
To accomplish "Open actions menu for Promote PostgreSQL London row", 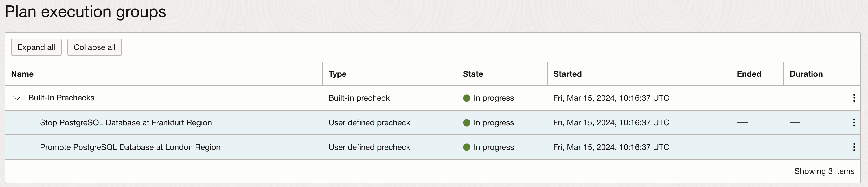I will pos(854,147).
